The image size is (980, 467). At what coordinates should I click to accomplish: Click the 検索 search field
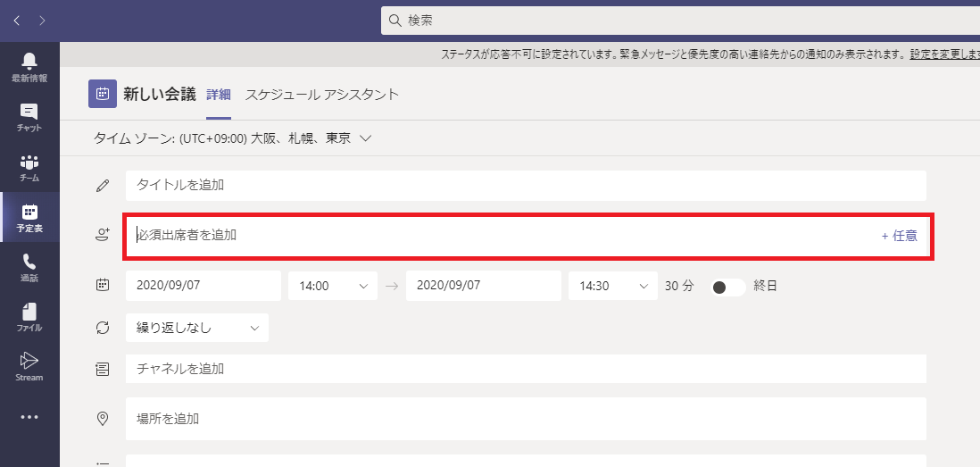click(x=681, y=21)
